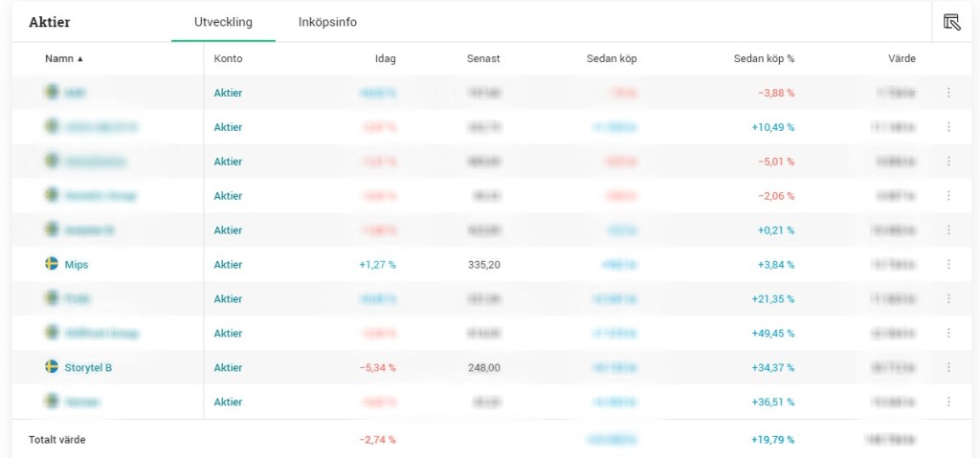
Task: Open three-dot menu for Storytel B row
Action: pos(948,367)
